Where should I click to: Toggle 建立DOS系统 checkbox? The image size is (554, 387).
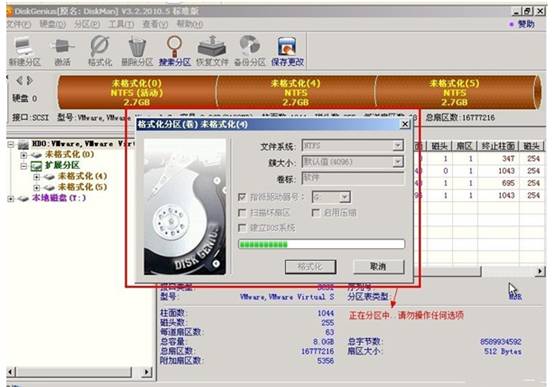242,228
